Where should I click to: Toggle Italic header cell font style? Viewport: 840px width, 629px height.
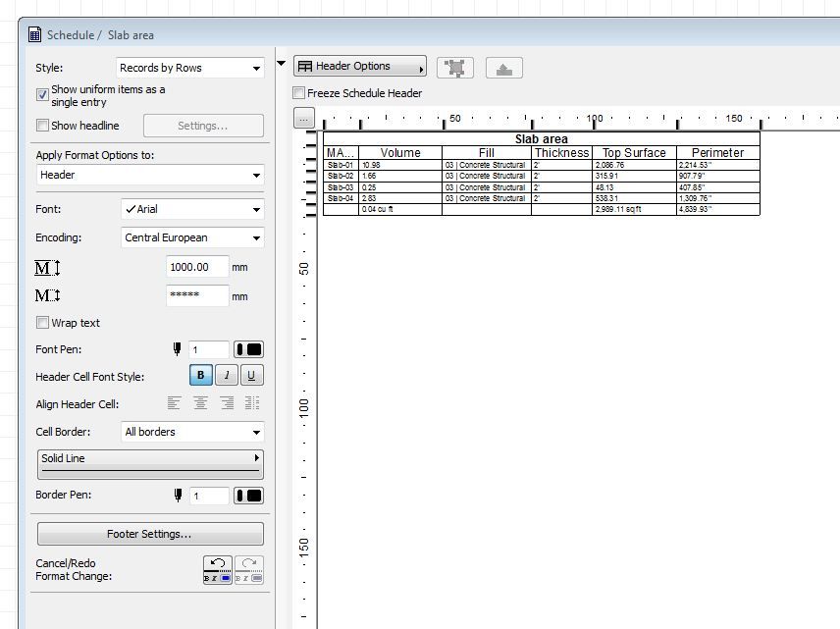click(x=227, y=375)
